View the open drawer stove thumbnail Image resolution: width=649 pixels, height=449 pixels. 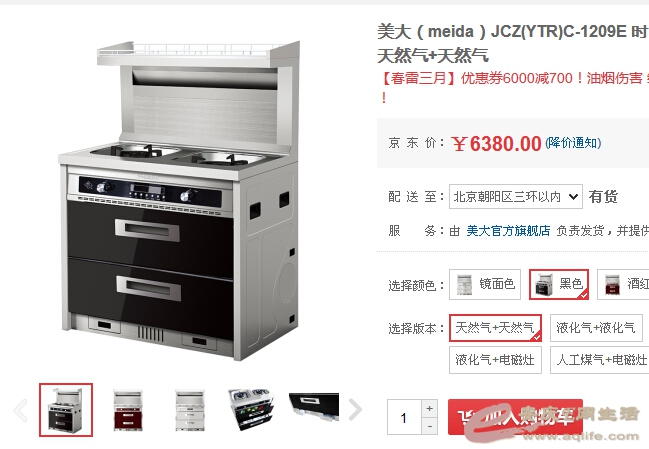pos(251,409)
